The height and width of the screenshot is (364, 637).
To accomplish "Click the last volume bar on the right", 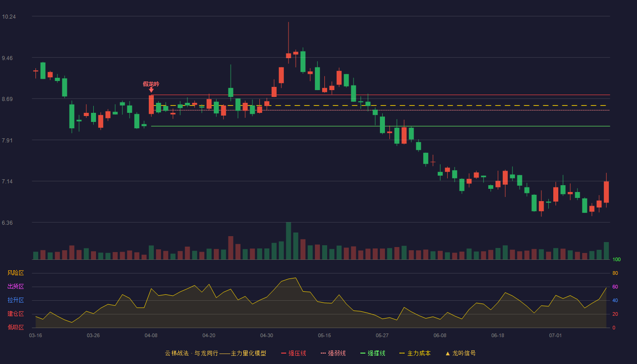I will [x=606, y=251].
